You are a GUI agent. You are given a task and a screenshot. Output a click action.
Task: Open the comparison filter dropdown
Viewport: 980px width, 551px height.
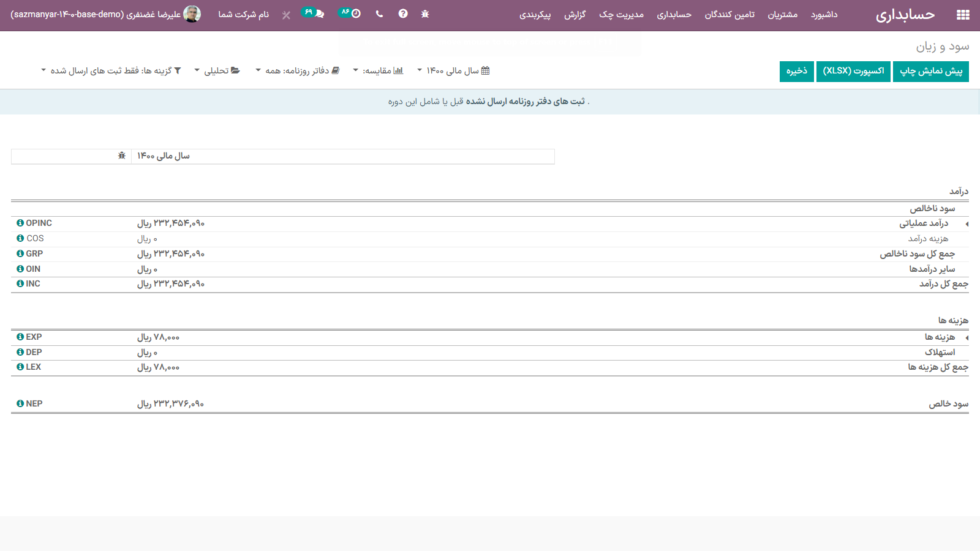[378, 71]
